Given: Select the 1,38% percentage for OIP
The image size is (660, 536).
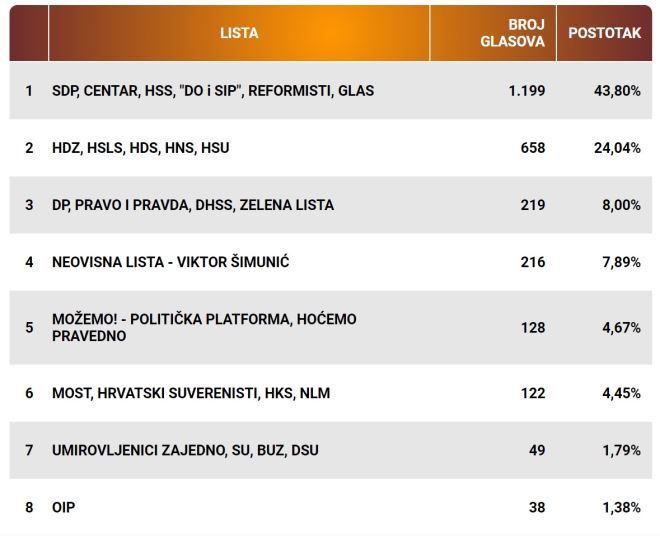Looking at the screenshot, I should (x=624, y=507).
